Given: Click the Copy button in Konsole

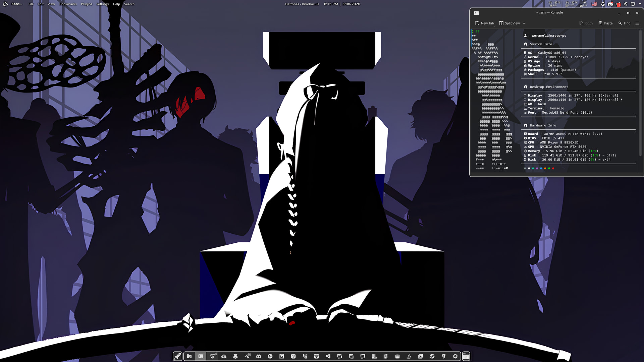Looking at the screenshot, I should tap(586, 23).
